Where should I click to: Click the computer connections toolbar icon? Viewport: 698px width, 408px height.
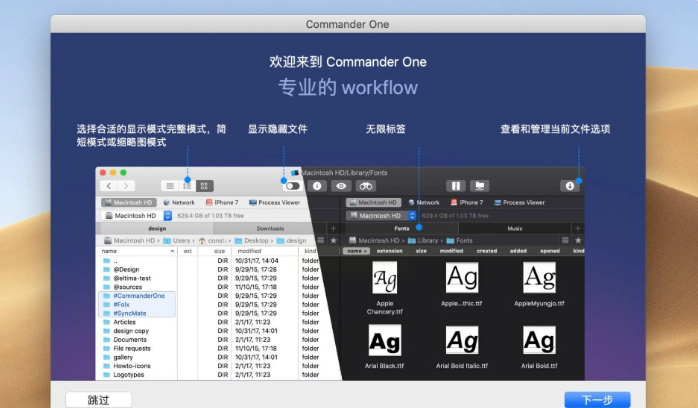(x=479, y=186)
